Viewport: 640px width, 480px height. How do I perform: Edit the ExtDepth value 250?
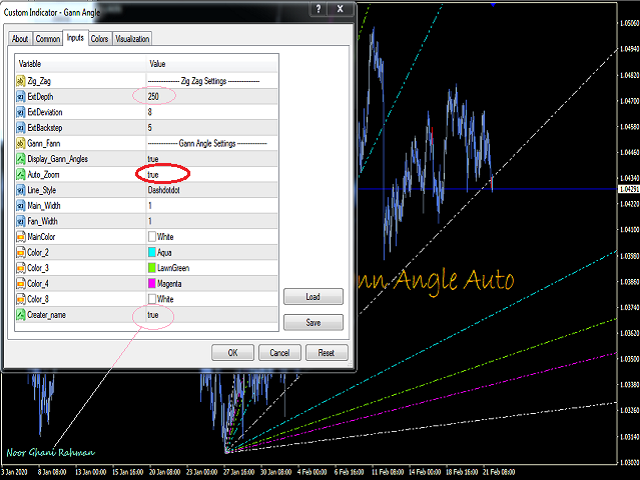click(153, 96)
